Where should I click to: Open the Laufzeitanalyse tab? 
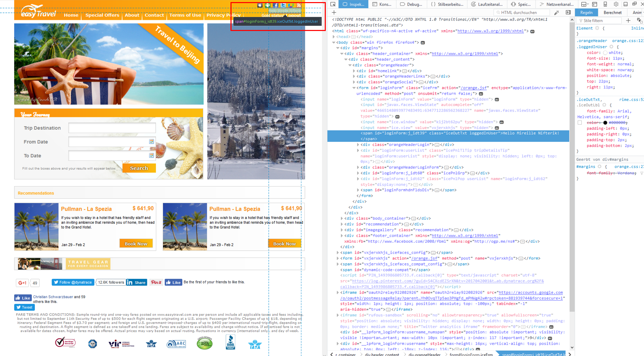[x=487, y=4]
